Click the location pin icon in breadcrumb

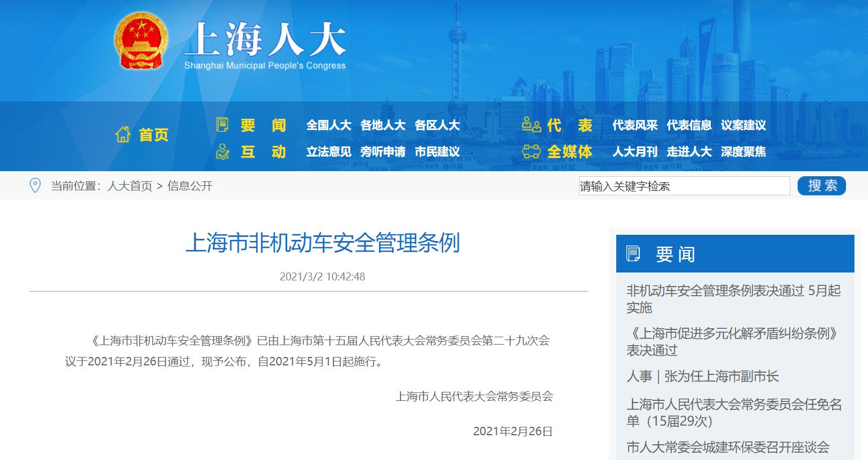[x=35, y=186]
